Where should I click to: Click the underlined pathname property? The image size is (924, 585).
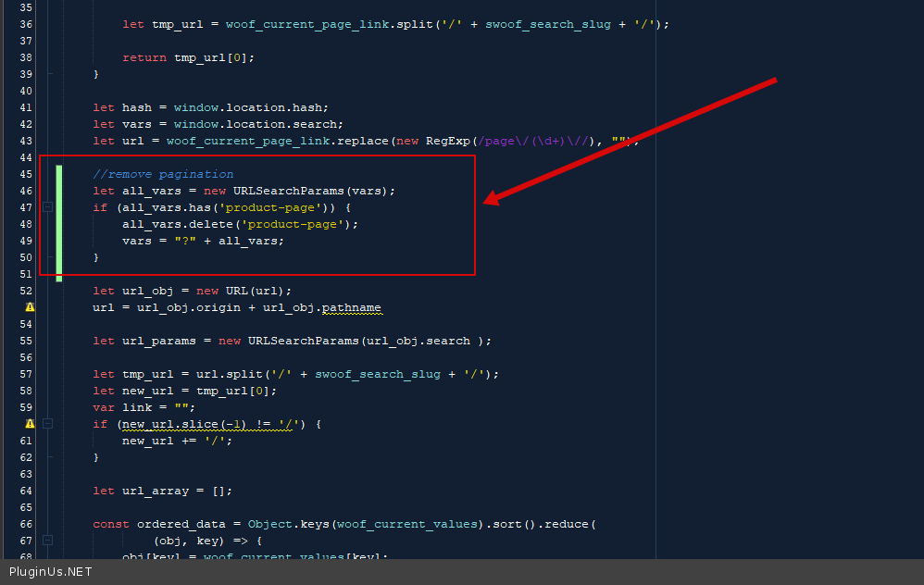(x=351, y=307)
